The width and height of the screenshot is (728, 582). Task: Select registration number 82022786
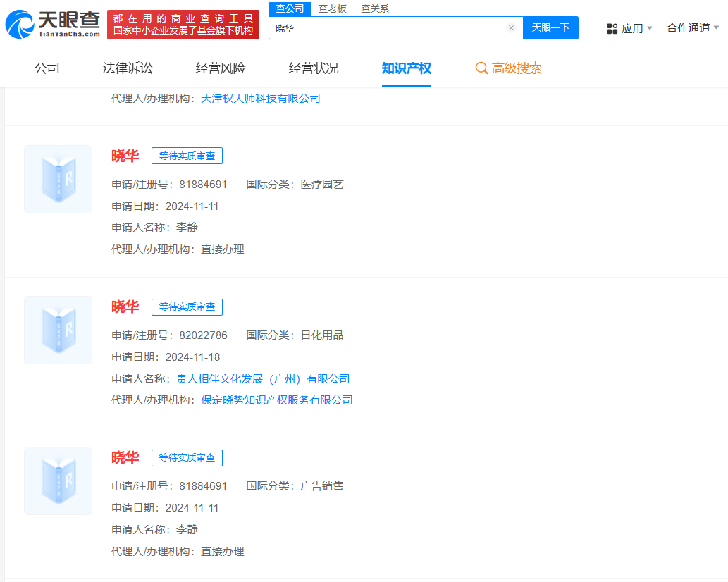coord(204,335)
